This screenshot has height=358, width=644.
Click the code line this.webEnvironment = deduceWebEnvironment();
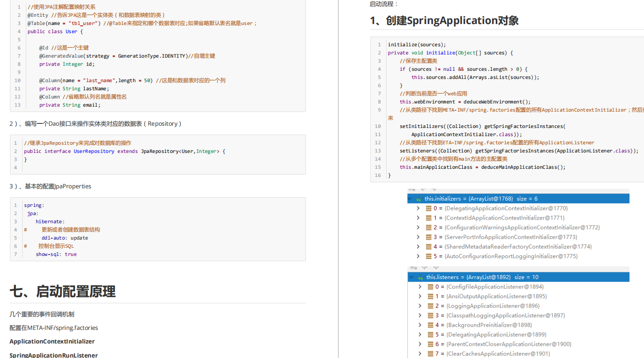tap(465, 102)
